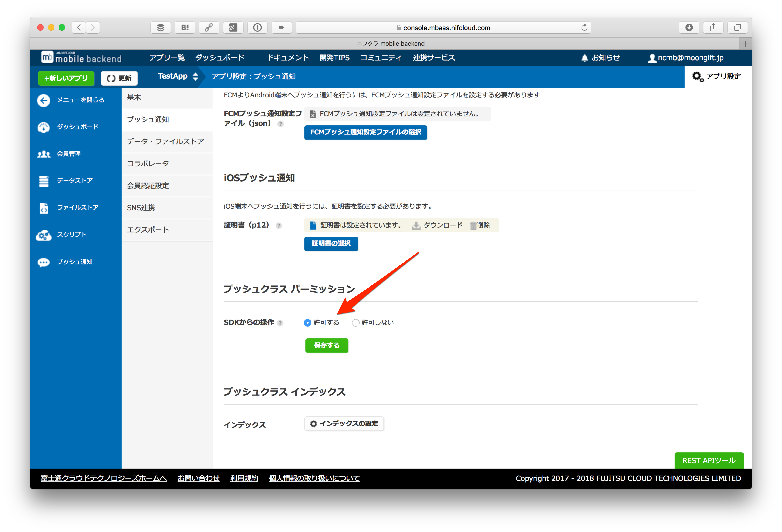Select the データストア sidebar icon
The width and height of the screenshot is (782, 532).
(x=43, y=181)
